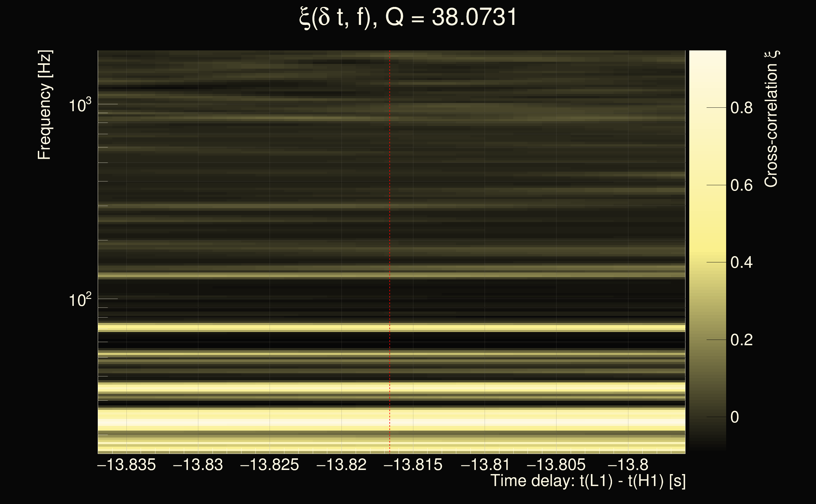
Task: Click the 0 mark on the colorbar
Action: click(735, 417)
